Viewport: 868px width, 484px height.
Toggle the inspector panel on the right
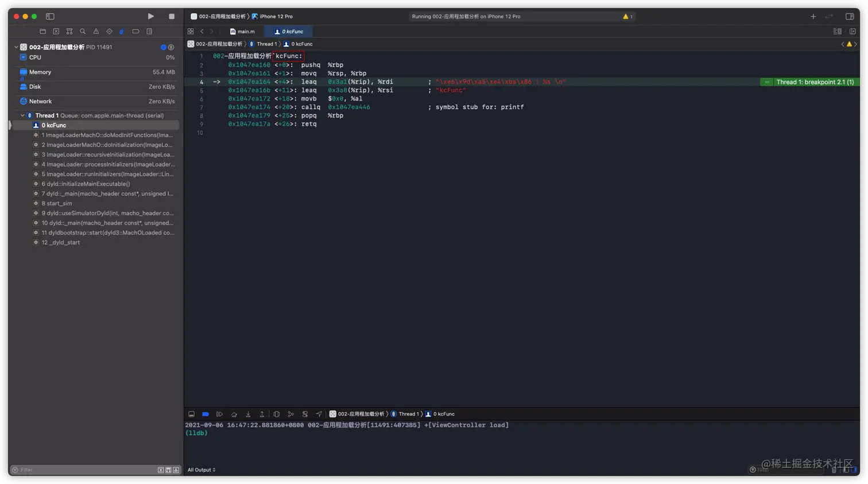[850, 17]
